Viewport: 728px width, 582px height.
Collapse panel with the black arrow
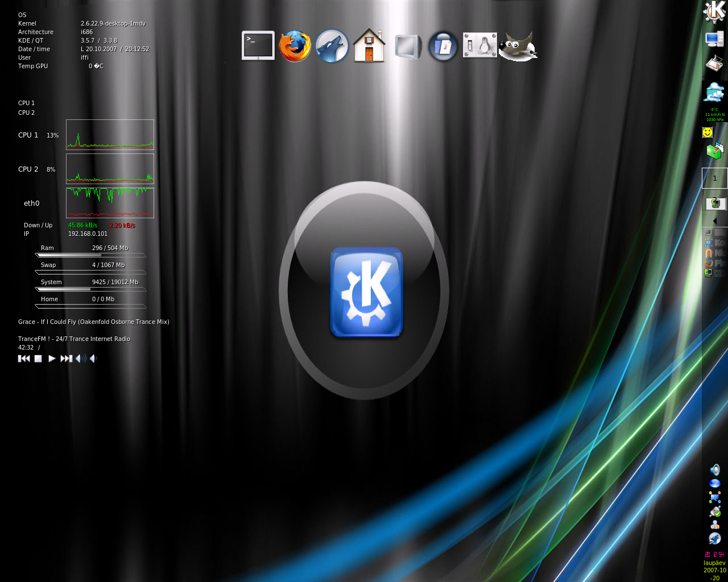tap(714, 221)
